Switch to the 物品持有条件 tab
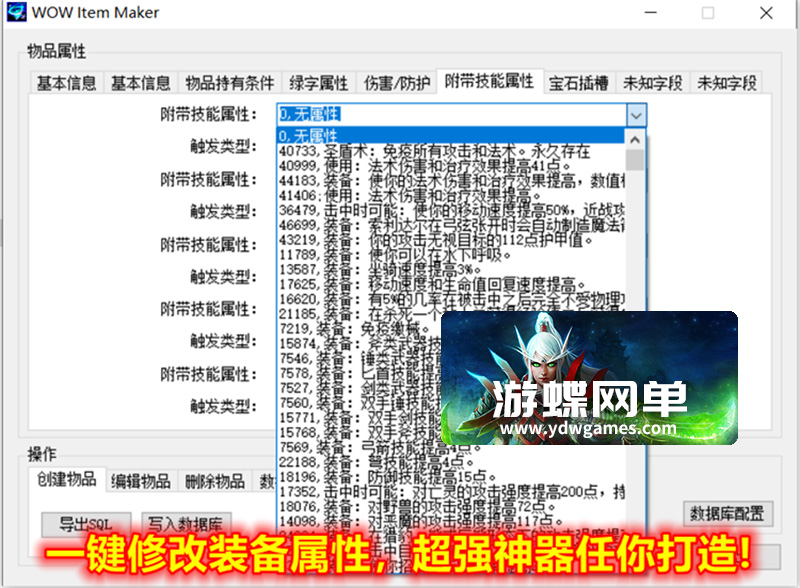 tap(230, 83)
